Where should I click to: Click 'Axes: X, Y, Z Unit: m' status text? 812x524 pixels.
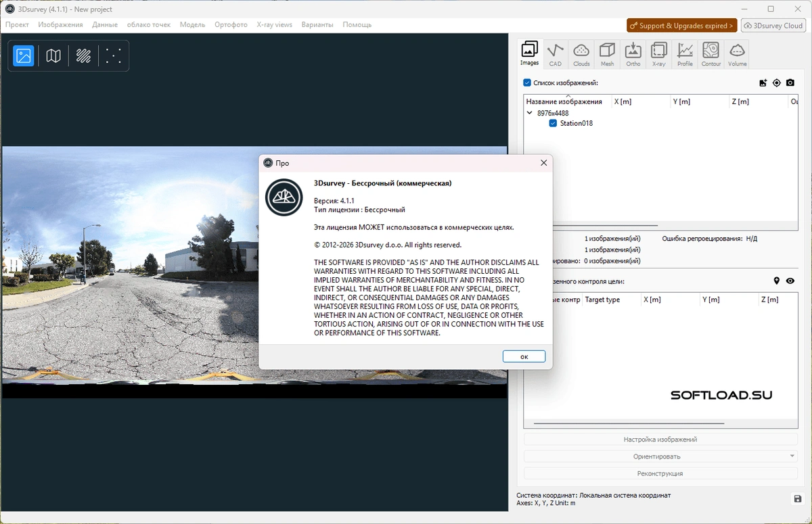click(546, 503)
